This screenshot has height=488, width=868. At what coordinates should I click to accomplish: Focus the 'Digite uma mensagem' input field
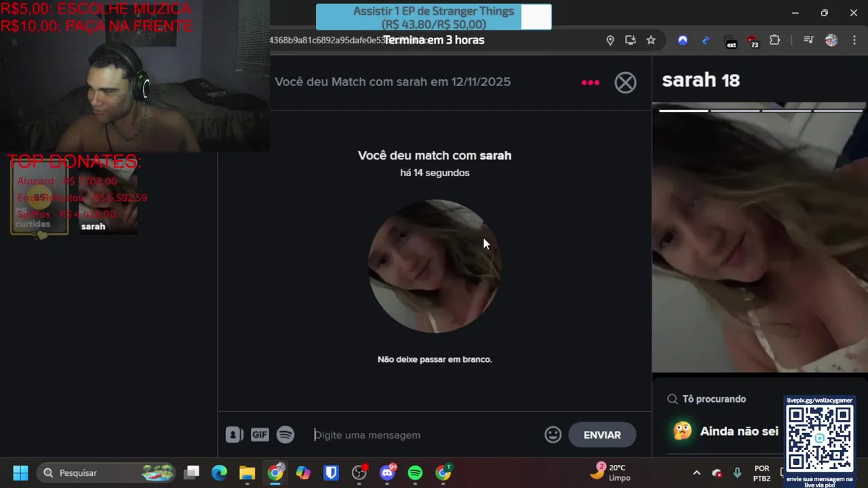[x=425, y=435]
